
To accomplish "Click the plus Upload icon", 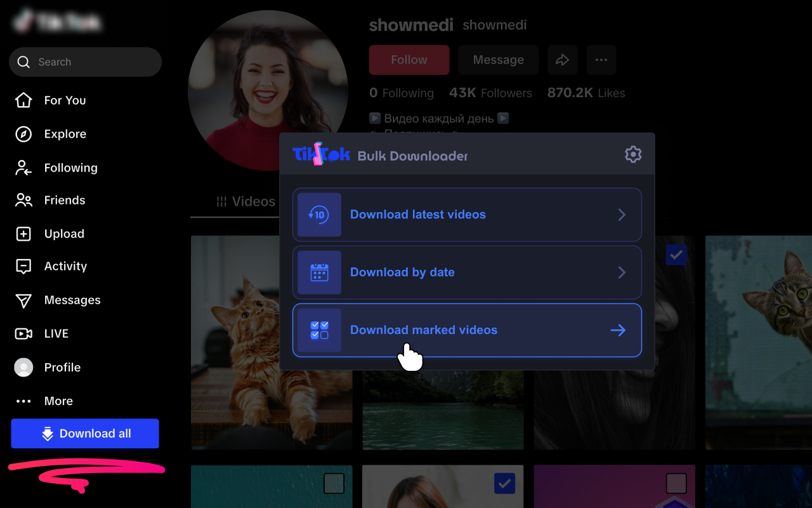I will click(23, 234).
